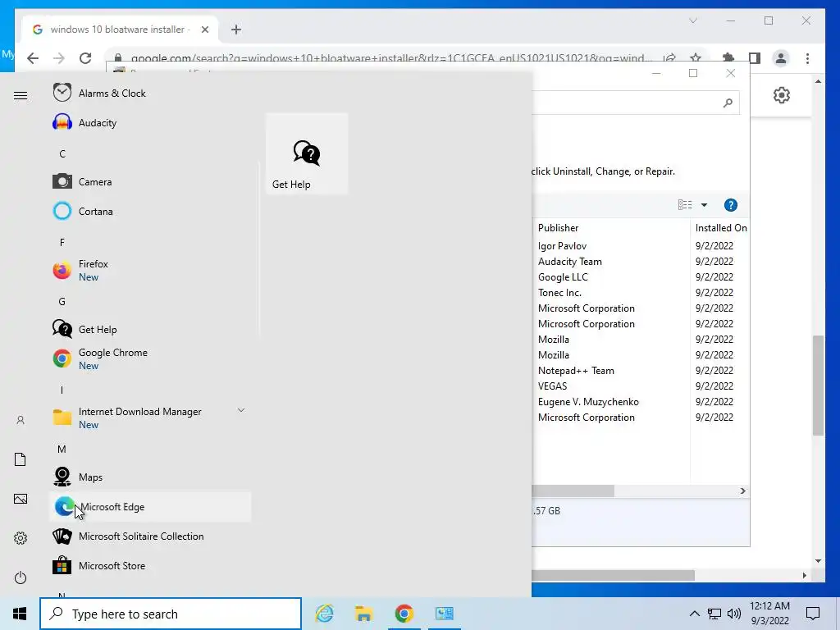Jump to letter M section header
The height and width of the screenshot is (630, 840).
[x=62, y=449]
